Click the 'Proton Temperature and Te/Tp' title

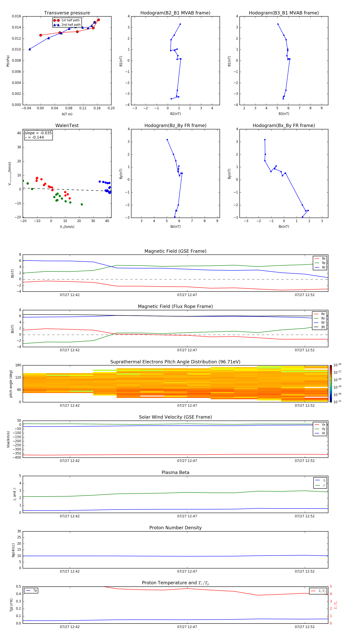(x=175, y=583)
